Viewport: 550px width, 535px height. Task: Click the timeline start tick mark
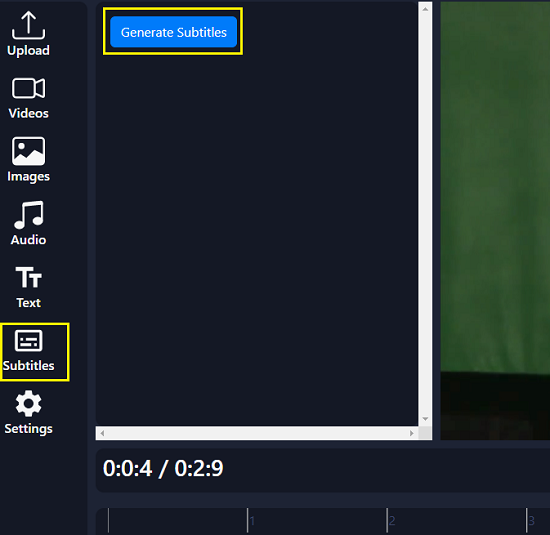tap(108, 520)
